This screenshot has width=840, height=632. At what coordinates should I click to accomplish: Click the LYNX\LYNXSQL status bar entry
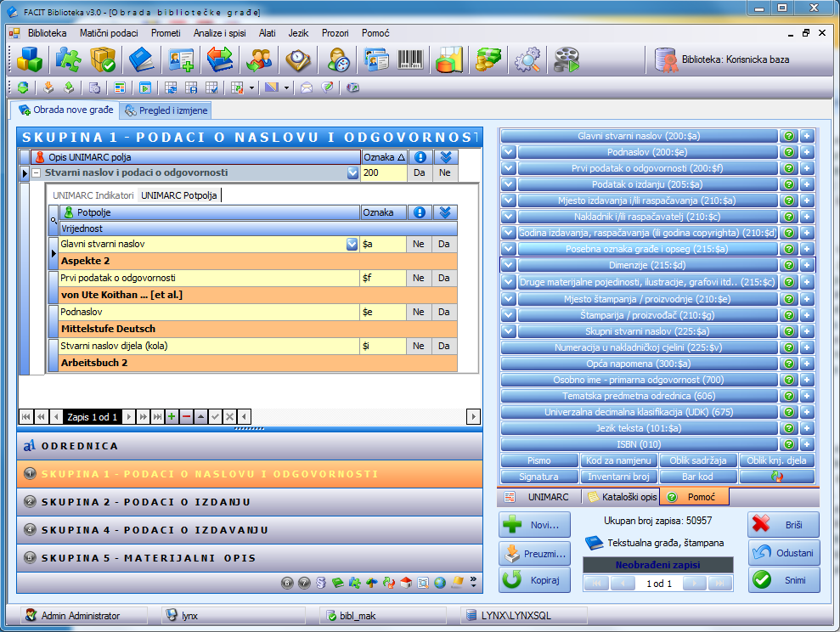tap(523, 616)
